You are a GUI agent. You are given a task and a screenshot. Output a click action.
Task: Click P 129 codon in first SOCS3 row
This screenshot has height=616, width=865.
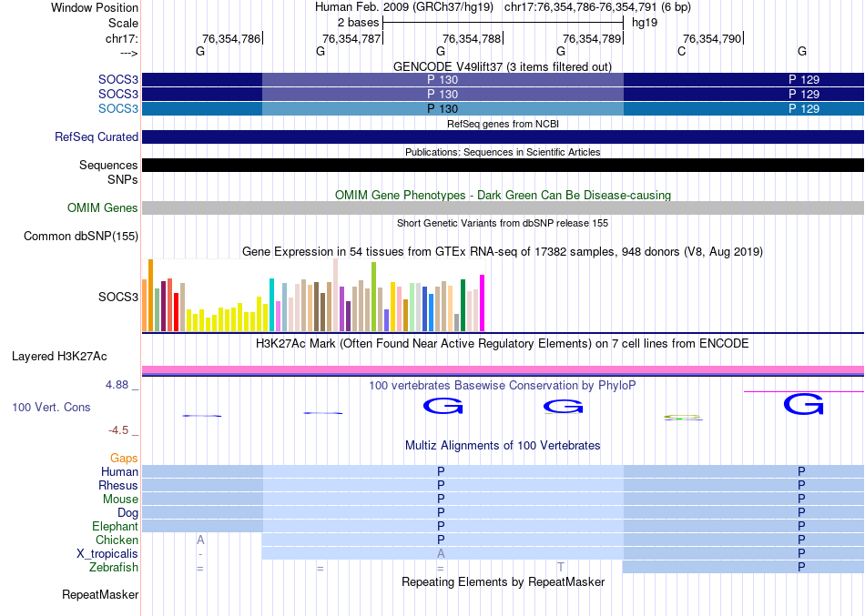tap(804, 79)
